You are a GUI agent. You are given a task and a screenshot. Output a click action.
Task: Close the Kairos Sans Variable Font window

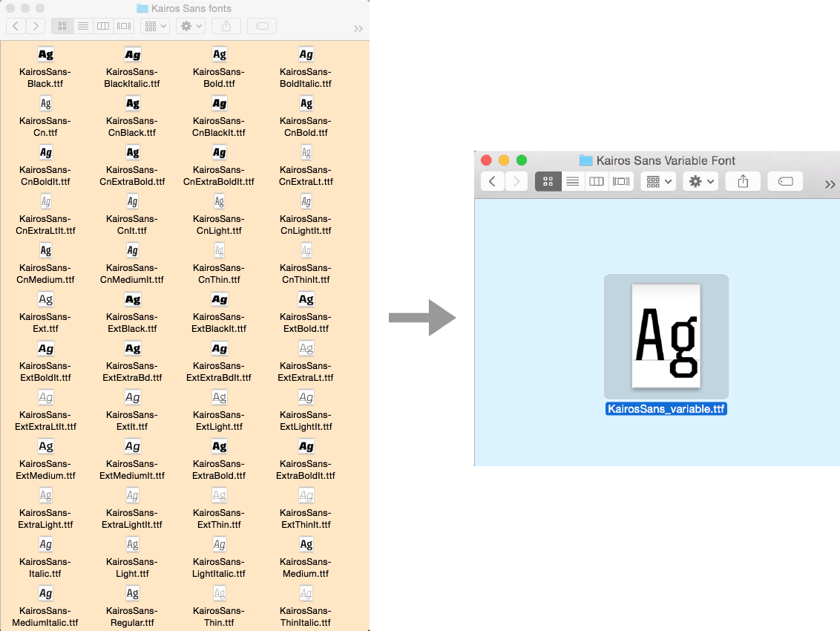tap(487, 160)
